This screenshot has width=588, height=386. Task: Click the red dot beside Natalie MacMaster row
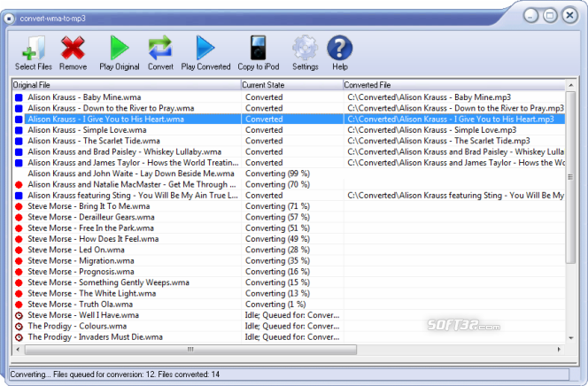19,185
